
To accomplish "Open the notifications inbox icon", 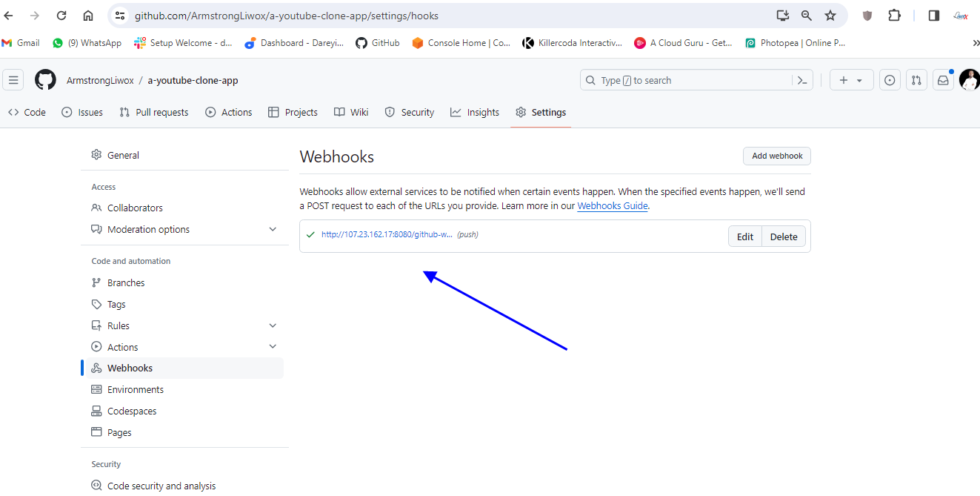I will [x=943, y=80].
